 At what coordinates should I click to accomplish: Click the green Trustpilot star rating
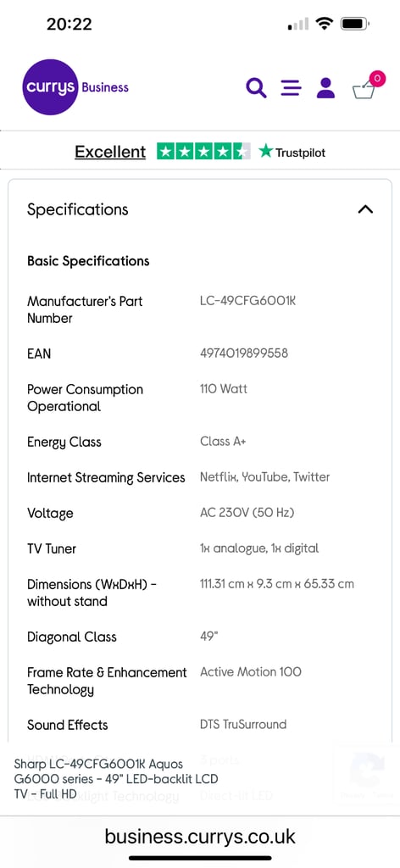[203, 151]
